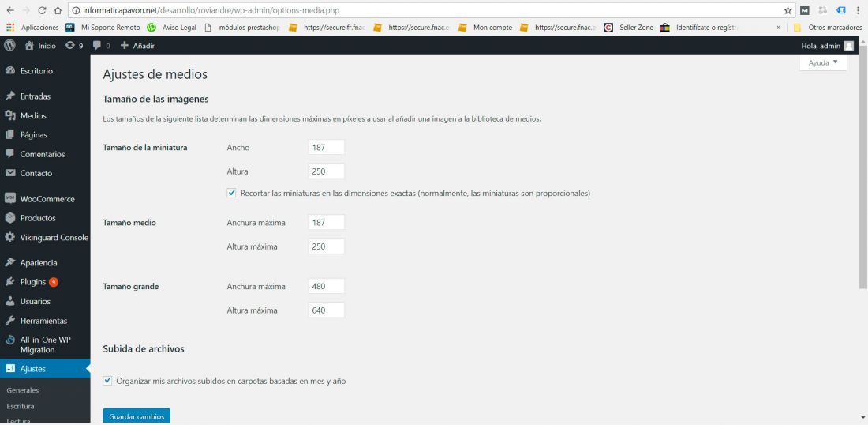
Task: Click the M extension icon
Action: pyautogui.click(x=805, y=10)
